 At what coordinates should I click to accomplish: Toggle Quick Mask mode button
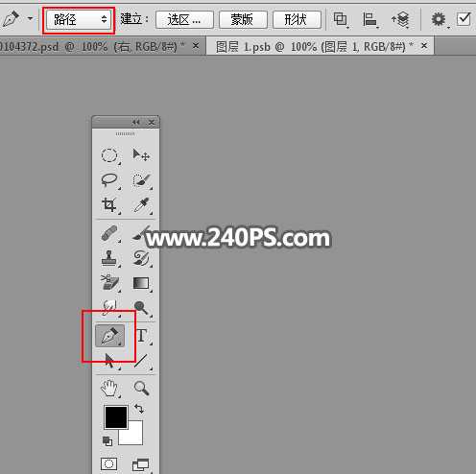pos(109,463)
